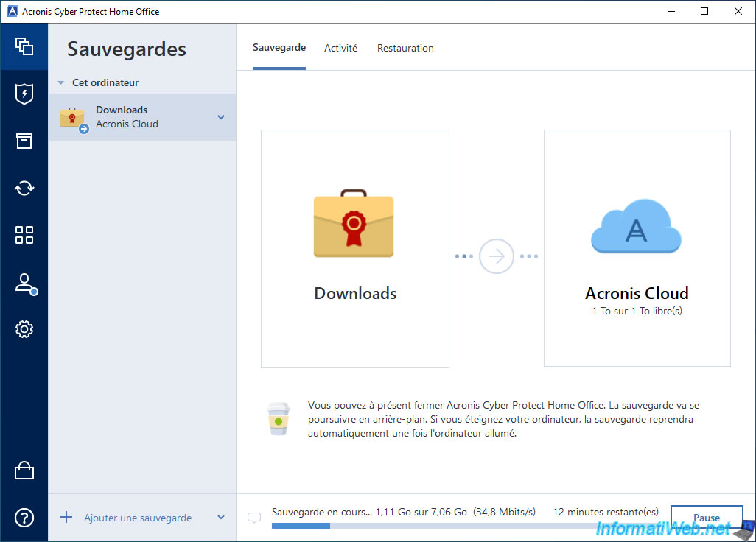The width and height of the screenshot is (756, 542).
Task: Switch to the Activité tab
Action: 341,48
